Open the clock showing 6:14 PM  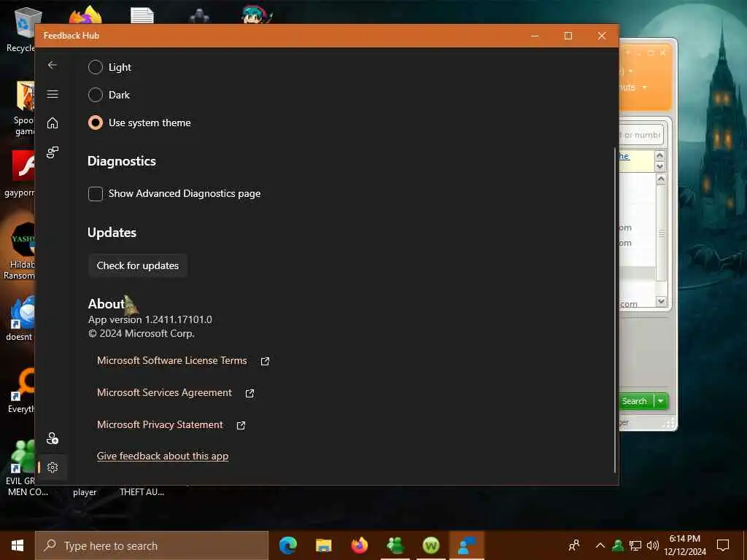point(684,545)
